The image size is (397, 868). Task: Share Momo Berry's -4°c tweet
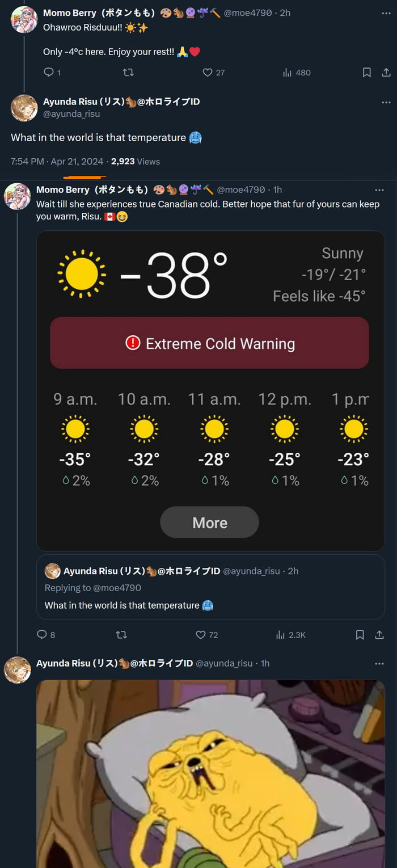387,72
